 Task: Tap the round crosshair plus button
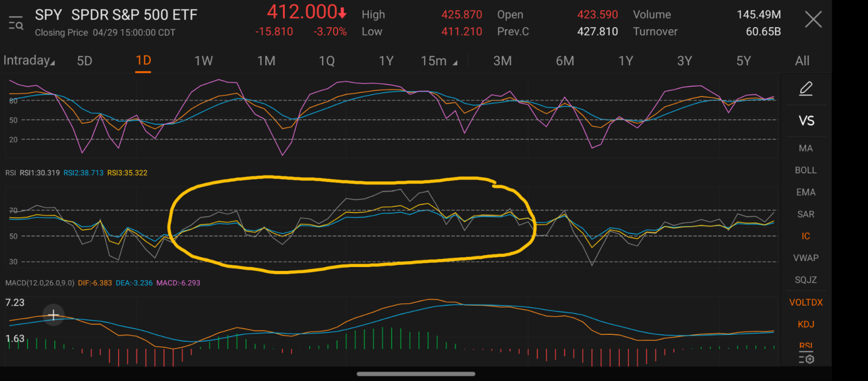53,315
